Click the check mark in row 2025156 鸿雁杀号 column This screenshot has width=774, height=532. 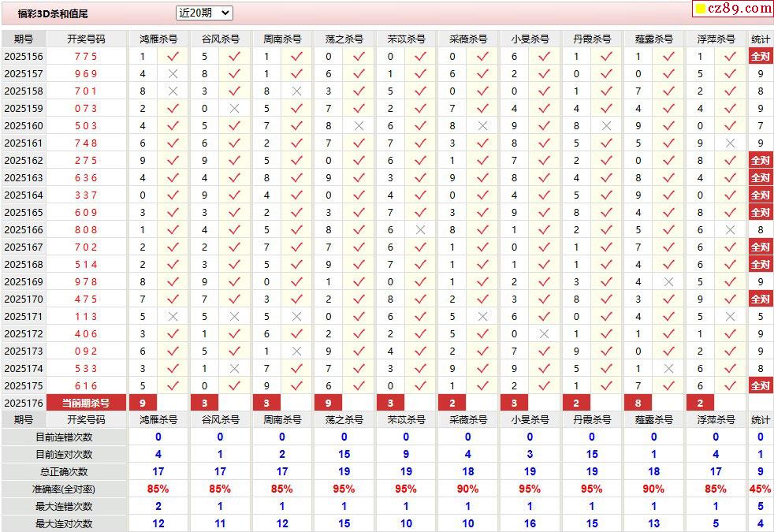pos(173,57)
